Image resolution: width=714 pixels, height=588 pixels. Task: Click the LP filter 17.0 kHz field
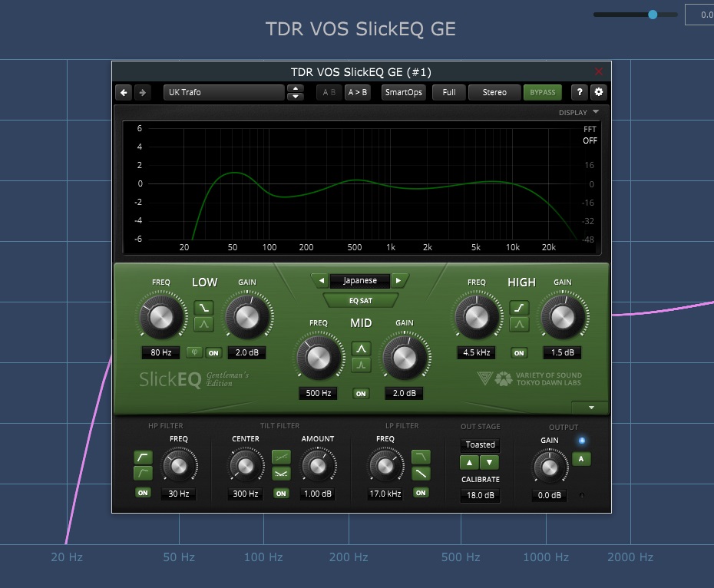click(x=385, y=494)
